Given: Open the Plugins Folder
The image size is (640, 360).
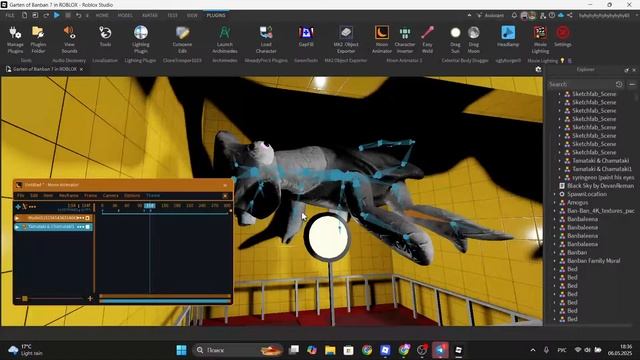Looking at the screenshot, I should 38,39.
